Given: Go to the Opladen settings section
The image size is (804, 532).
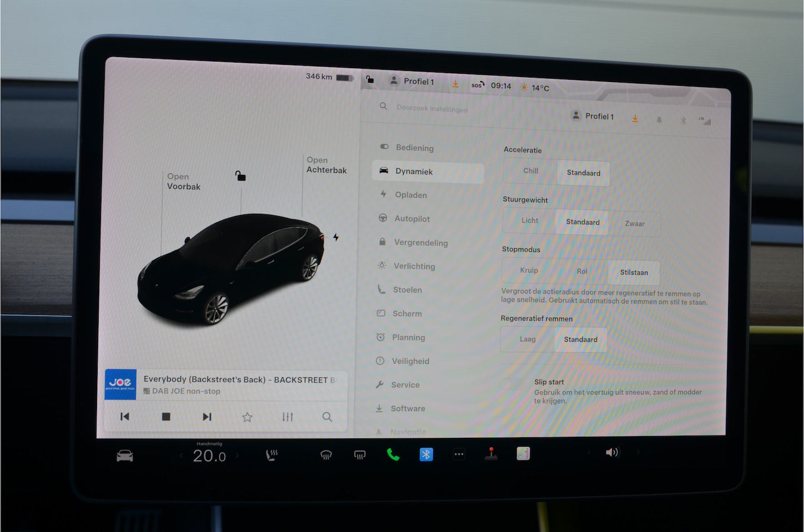Looking at the screenshot, I should click(410, 195).
